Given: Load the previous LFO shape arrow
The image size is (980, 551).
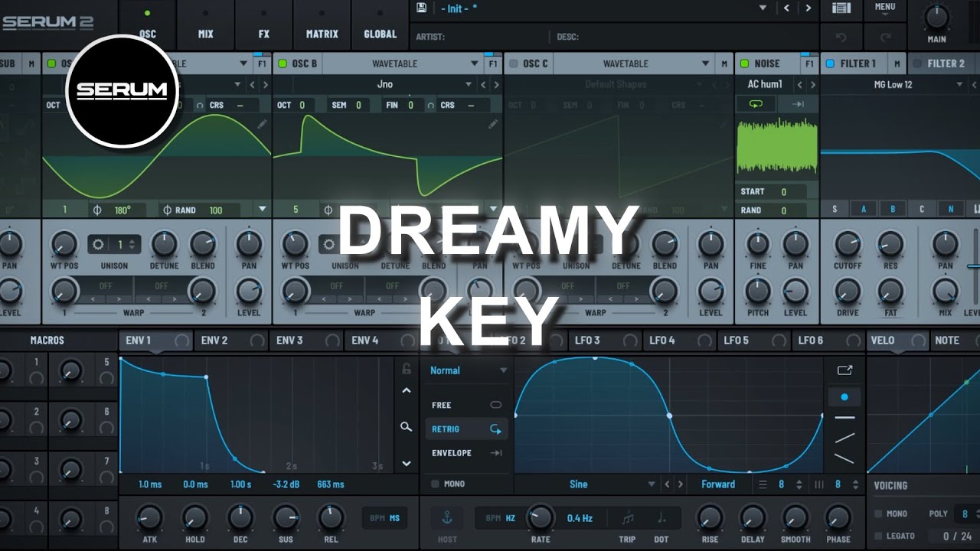Looking at the screenshot, I should coord(667,484).
